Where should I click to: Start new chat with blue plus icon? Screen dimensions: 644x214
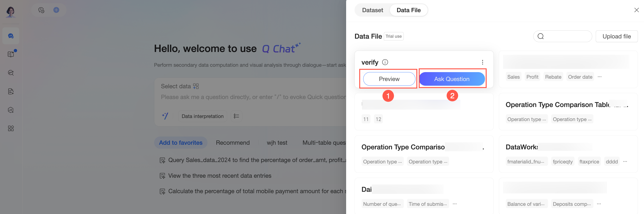point(56,10)
